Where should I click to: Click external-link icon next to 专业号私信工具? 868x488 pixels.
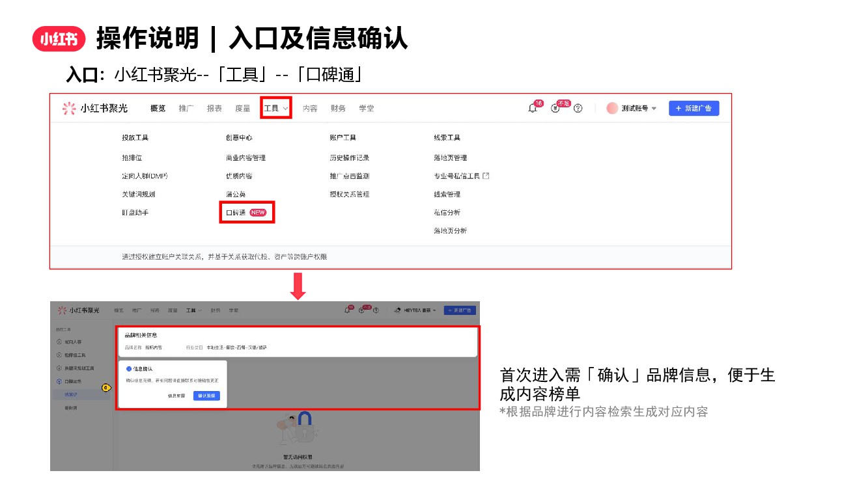(486, 176)
